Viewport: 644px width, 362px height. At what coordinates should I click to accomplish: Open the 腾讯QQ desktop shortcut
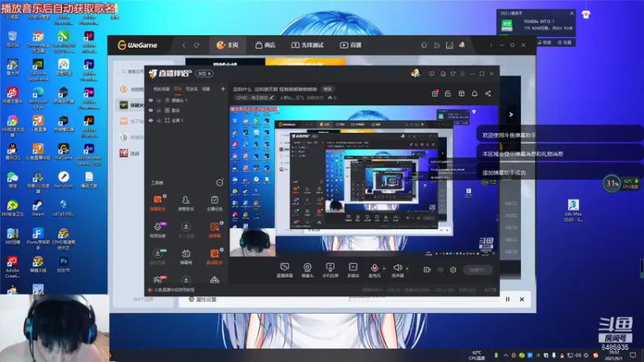point(12,151)
